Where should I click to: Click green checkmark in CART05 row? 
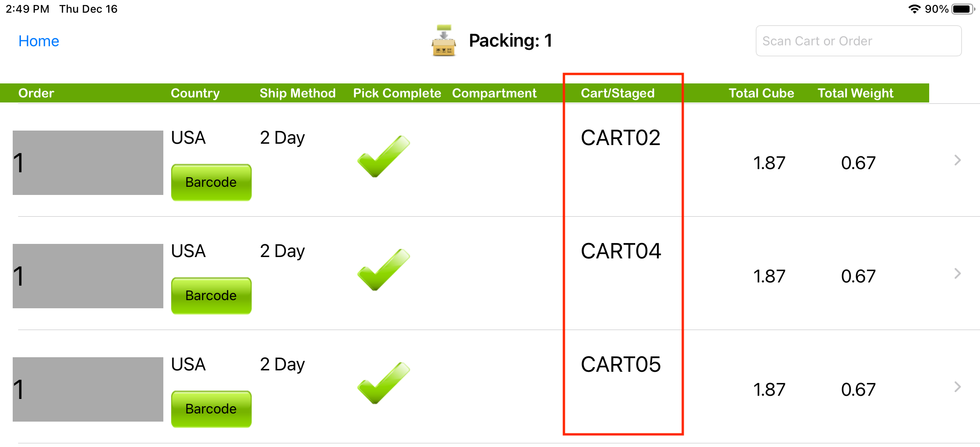click(383, 383)
